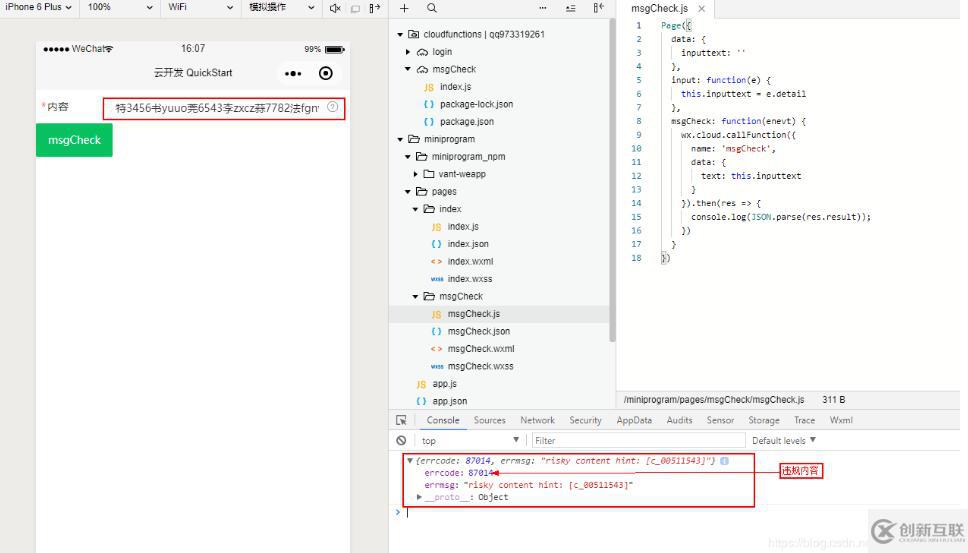Image resolution: width=968 pixels, height=553 pixels.
Task: Collapse the pages folder
Action: tap(408, 191)
